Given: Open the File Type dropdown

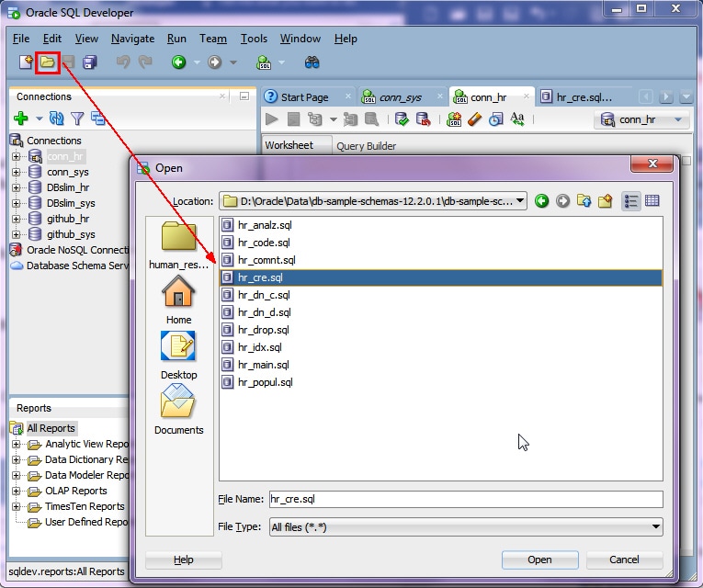Looking at the screenshot, I should tap(655, 526).
